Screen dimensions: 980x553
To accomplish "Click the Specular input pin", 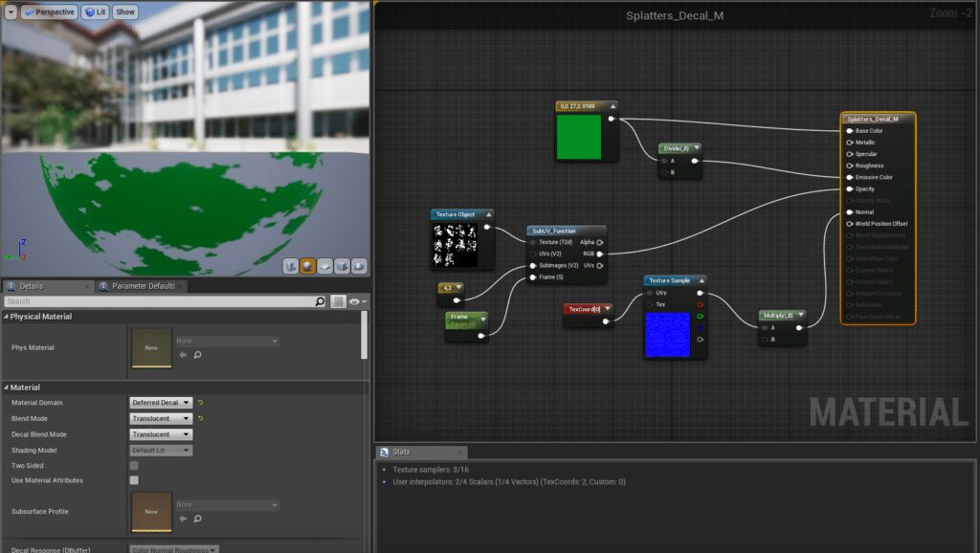I will [x=850, y=154].
